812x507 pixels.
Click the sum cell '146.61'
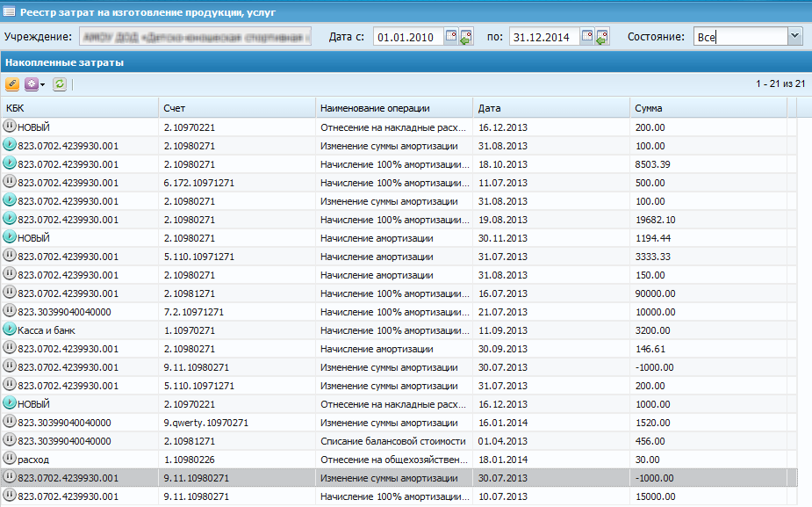pyautogui.click(x=708, y=349)
